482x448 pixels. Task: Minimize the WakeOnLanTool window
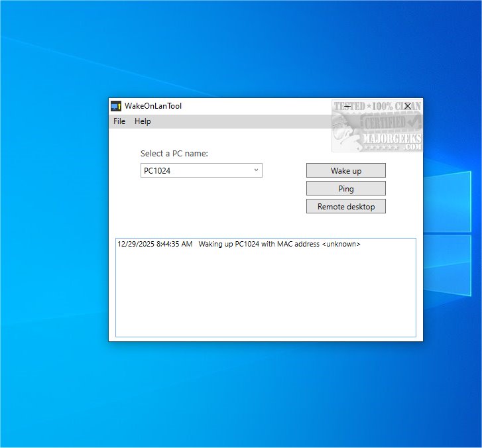(347, 106)
